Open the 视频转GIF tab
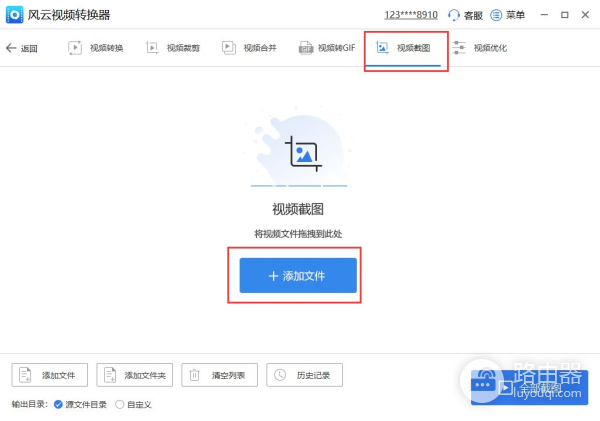The image size is (600, 421). pyautogui.click(x=327, y=48)
